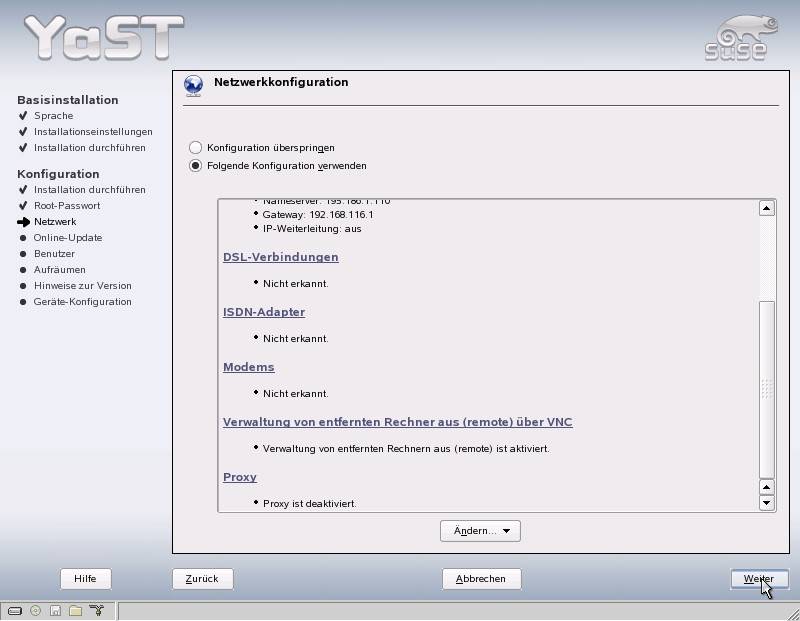Cancel installation with Abbrechen button
This screenshot has height=621, width=800.
(x=481, y=579)
